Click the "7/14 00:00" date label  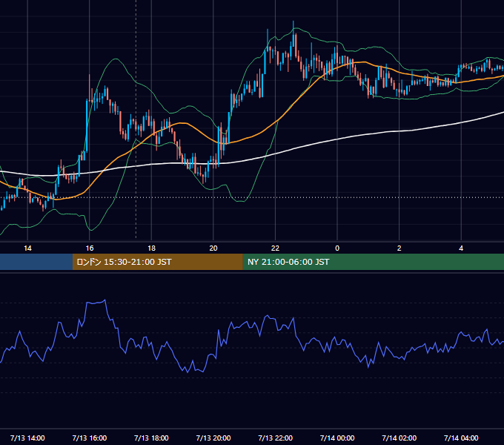[x=337, y=438]
